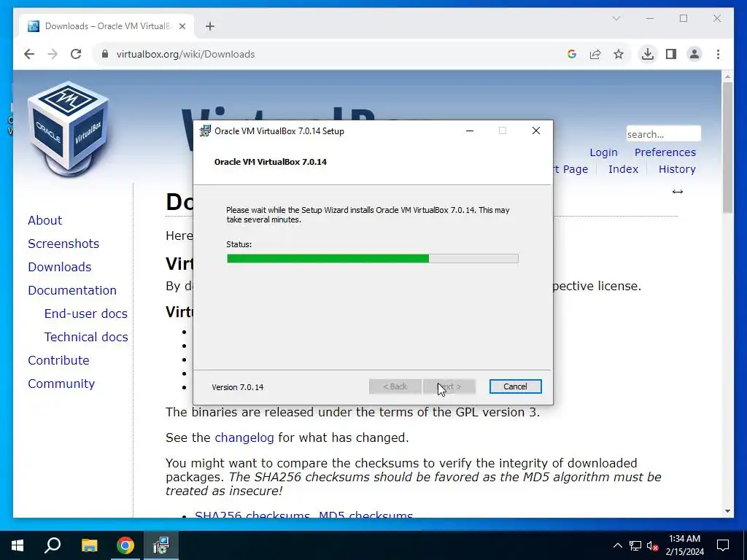Viewport: 747px width, 560px height.
Task: Click the VirtualBox setup title bar icon
Action: tap(205, 131)
